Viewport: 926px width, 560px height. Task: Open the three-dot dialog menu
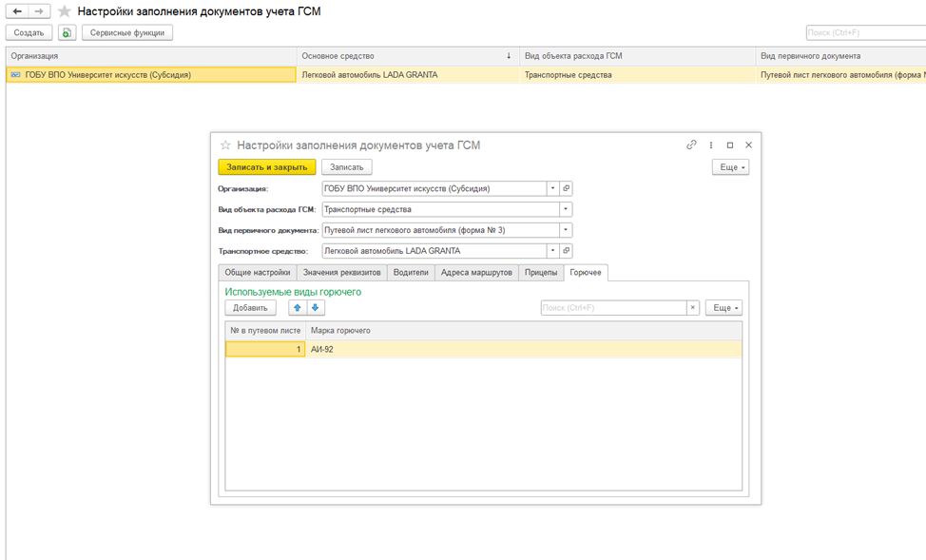click(x=710, y=145)
